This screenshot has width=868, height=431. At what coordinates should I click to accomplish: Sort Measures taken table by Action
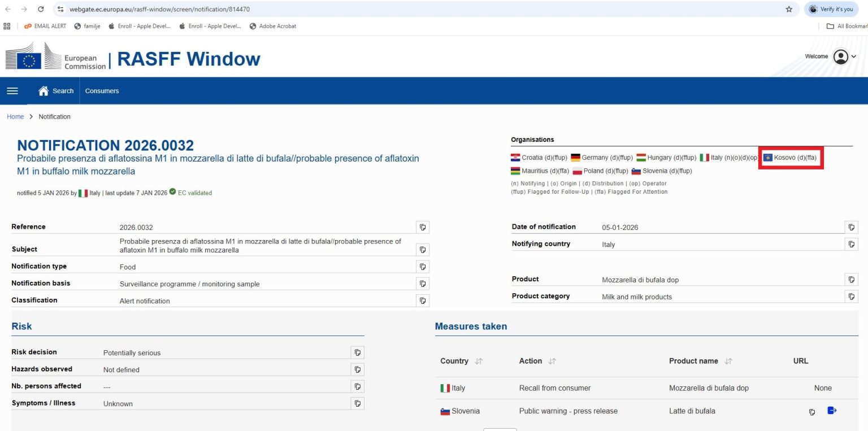pyautogui.click(x=552, y=362)
